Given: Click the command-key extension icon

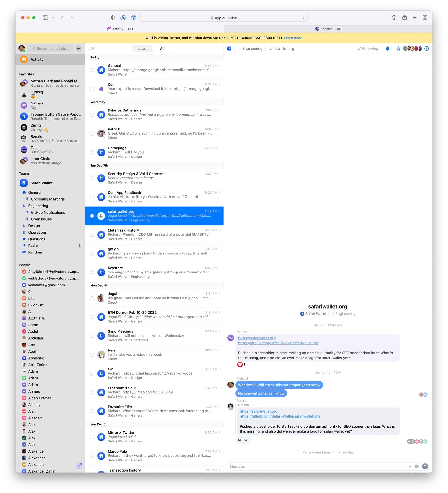Looking at the screenshot, I should click(x=123, y=18).
